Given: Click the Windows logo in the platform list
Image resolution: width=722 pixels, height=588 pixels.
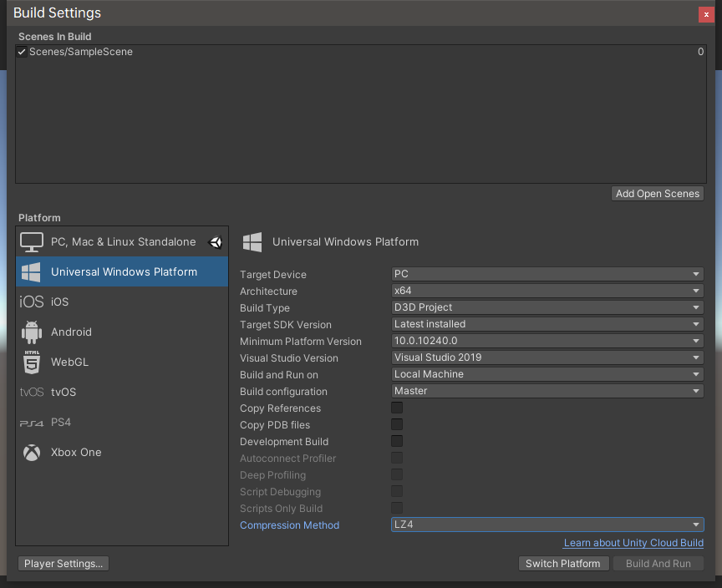Looking at the screenshot, I should pos(31,272).
